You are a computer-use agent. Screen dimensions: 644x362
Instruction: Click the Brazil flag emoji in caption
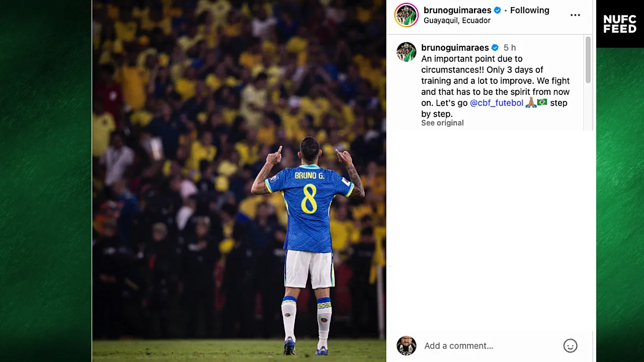point(542,103)
